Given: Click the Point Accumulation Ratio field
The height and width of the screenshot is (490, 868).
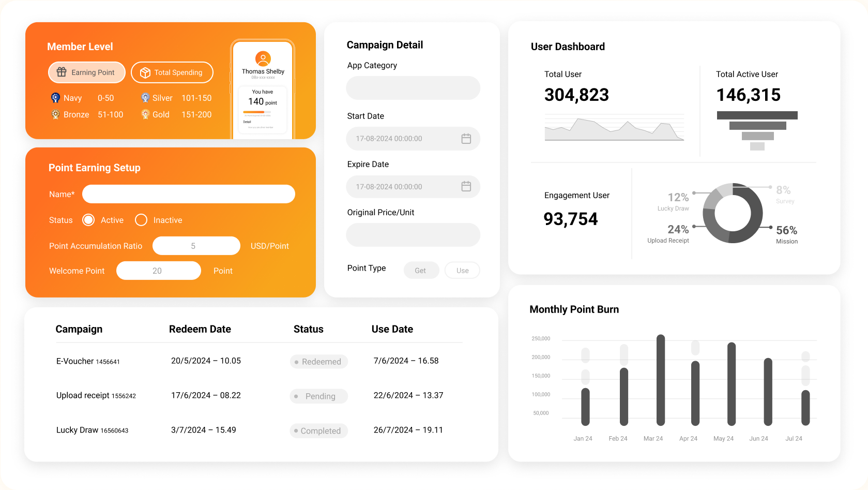Looking at the screenshot, I should point(196,246).
